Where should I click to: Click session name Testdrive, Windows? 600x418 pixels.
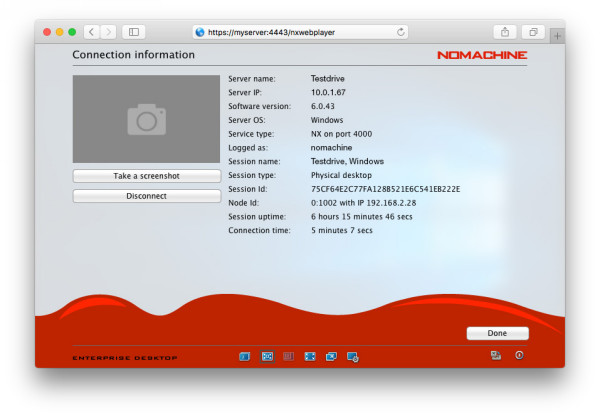click(x=347, y=162)
